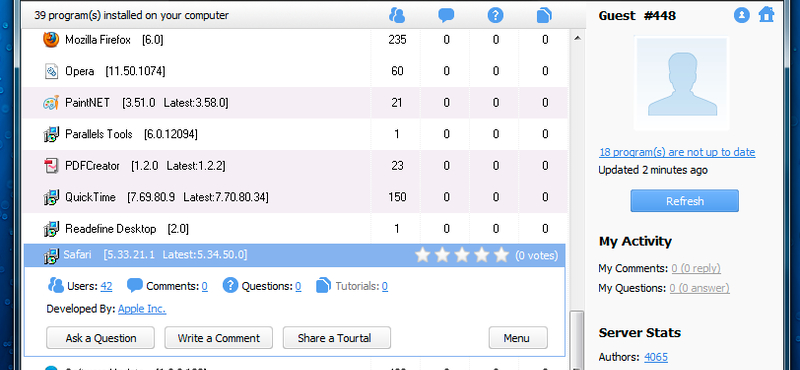Click the Guest avatar picture
The width and height of the screenshot is (800, 370).
(x=682, y=83)
